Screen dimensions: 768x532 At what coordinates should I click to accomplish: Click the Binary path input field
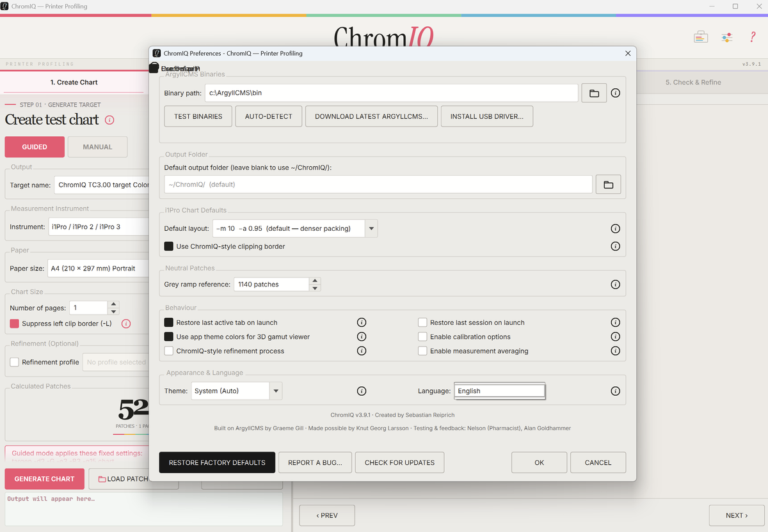392,93
